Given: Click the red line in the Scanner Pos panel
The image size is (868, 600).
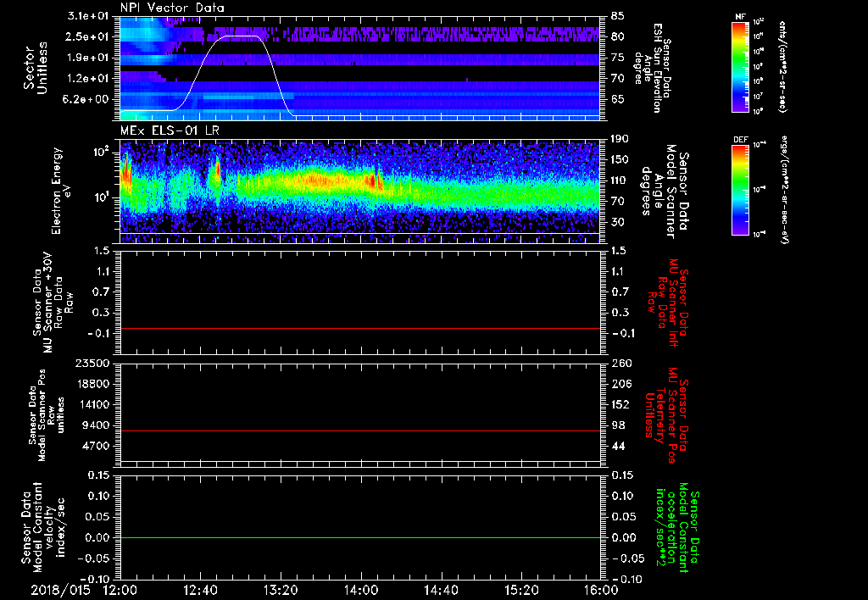Looking at the screenshot, I should coord(360,431).
